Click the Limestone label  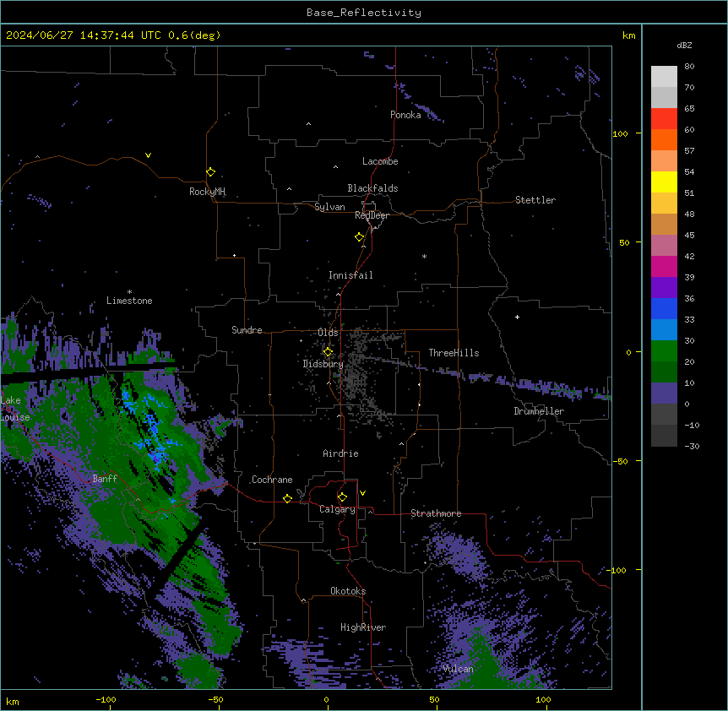point(129,301)
